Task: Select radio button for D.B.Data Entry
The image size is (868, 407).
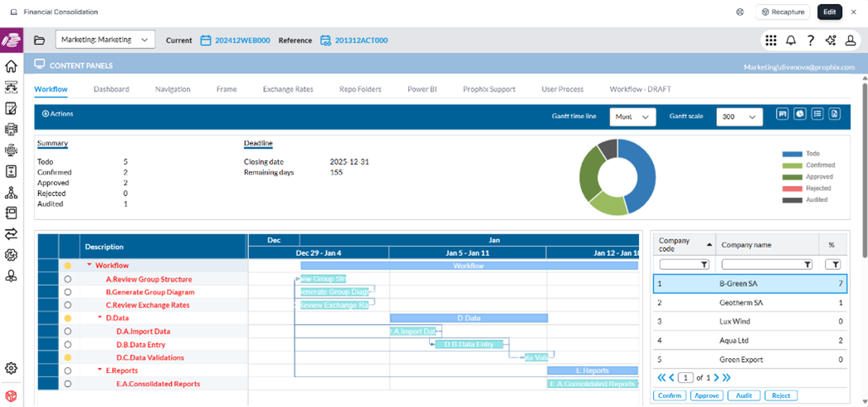Action: (68, 345)
